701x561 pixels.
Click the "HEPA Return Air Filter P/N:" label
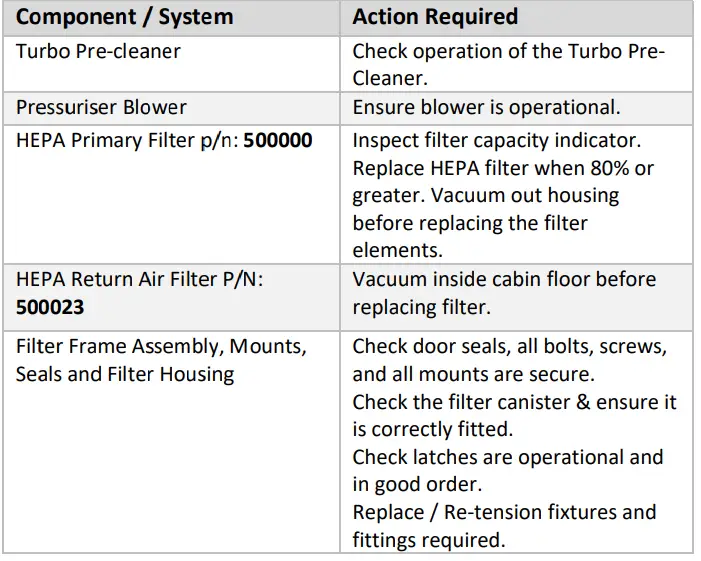(x=143, y=279)
